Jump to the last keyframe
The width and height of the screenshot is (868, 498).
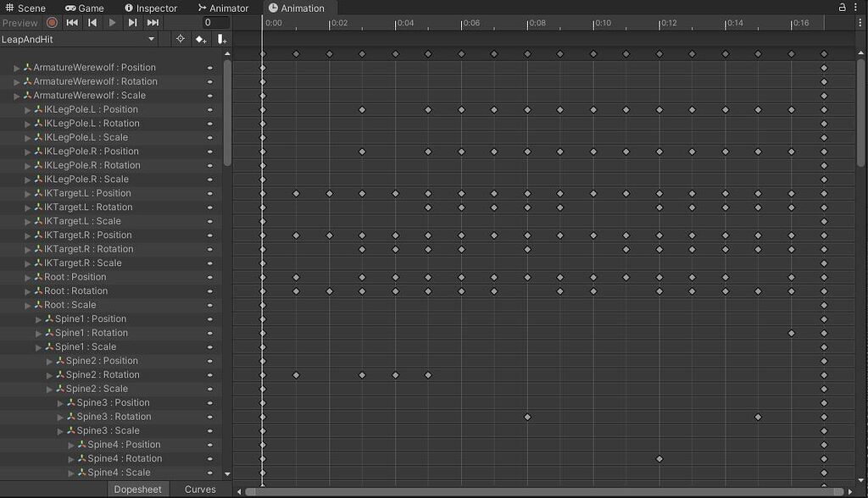pos(153,23)
